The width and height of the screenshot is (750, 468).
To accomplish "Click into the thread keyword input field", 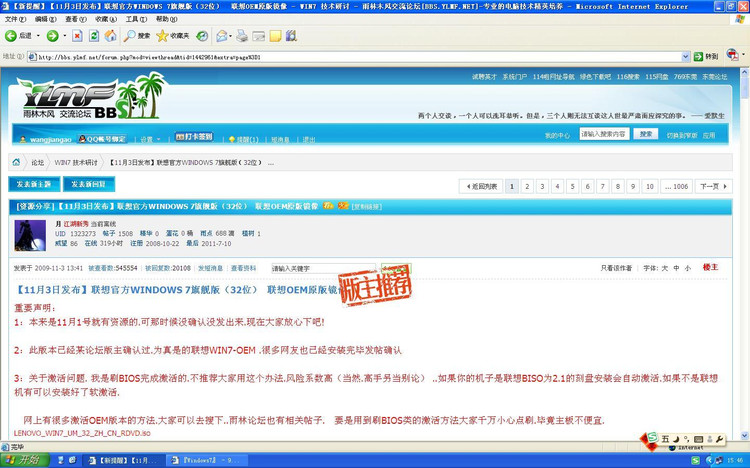I will pyautogui.click(x=324, y=268).
